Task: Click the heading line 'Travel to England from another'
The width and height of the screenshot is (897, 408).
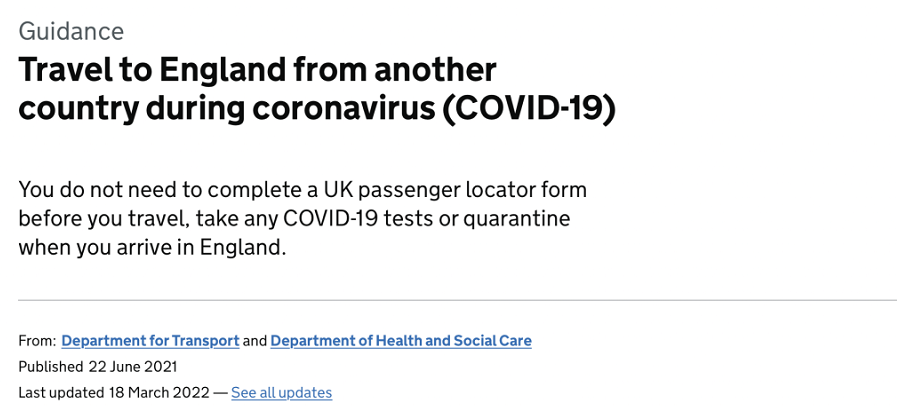Action: pyautogui.click(x=257, y=70)
